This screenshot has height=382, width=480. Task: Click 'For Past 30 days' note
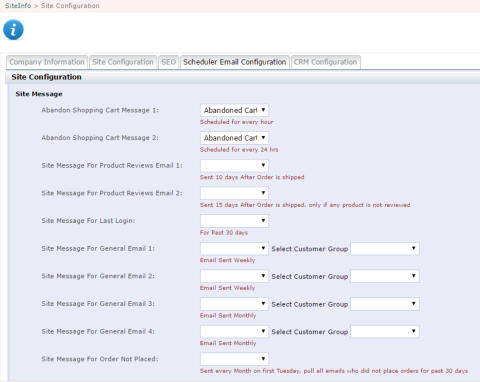tap(224, 233)
